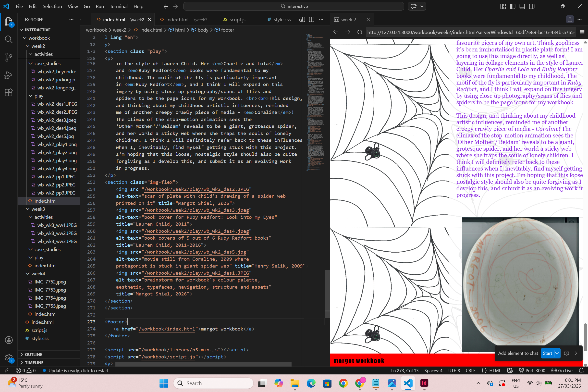This screenshot has width=588, height=392.
Task: Switch to the style.css tab
Action: pos(282,20)
